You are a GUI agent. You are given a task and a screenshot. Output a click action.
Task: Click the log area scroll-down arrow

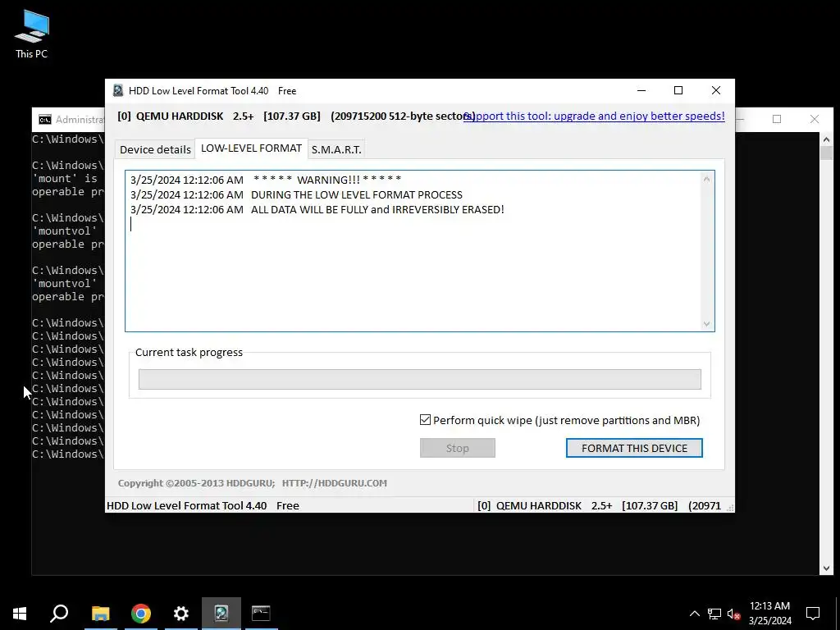click(706, 323)
